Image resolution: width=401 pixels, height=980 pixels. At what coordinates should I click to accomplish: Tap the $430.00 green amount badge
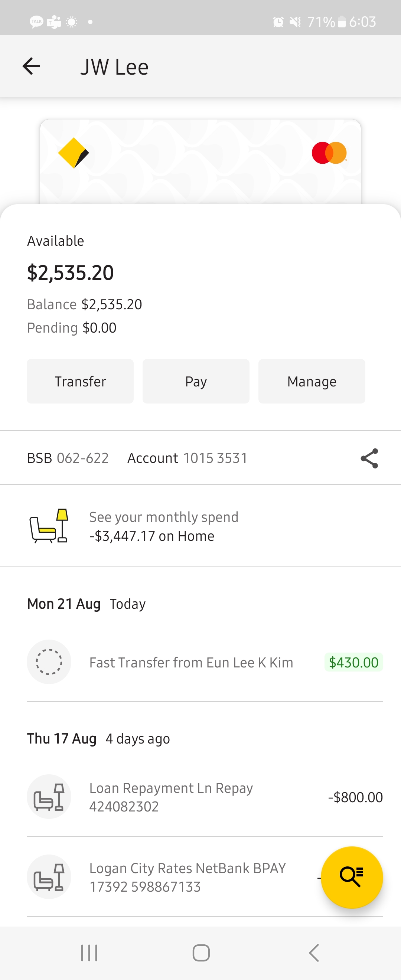[x=353, y=662]
